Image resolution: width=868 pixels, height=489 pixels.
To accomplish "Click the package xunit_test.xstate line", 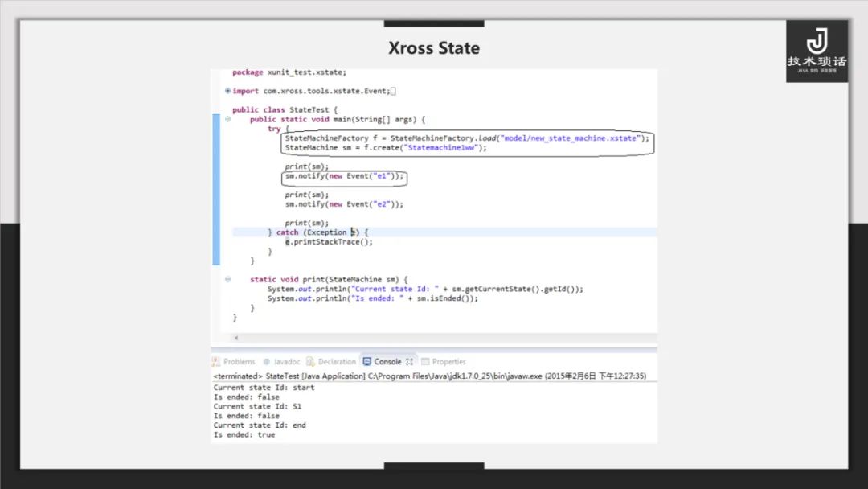I will click(289, 72).
